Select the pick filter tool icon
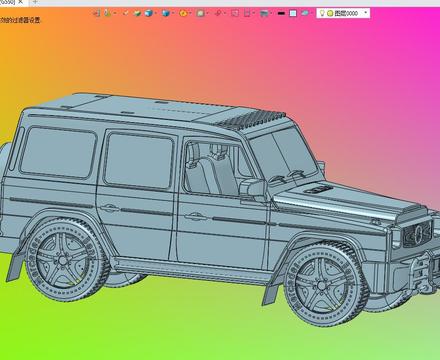440x360 pixels. tap(107, 13)
